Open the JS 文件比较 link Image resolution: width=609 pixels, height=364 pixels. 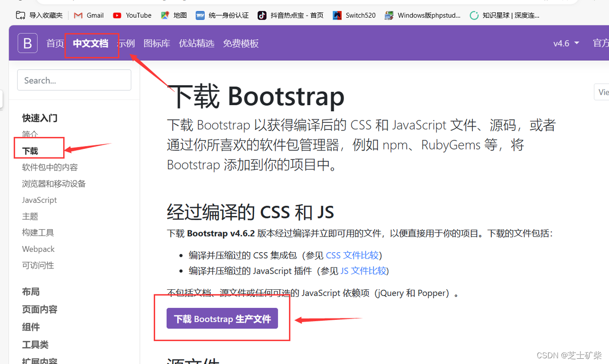tap(363, 271)
